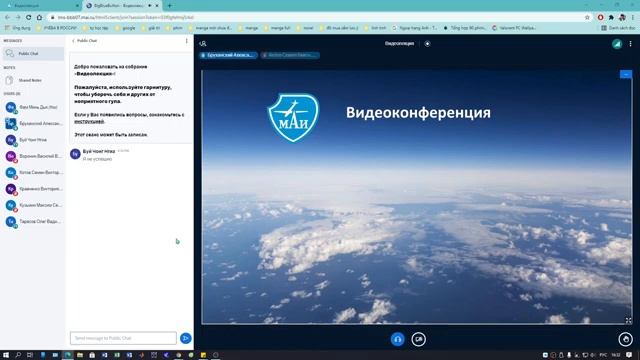This screenshot has width=640, height=360.
Task: Open the browser home page
Action: [x=39, y=18]
